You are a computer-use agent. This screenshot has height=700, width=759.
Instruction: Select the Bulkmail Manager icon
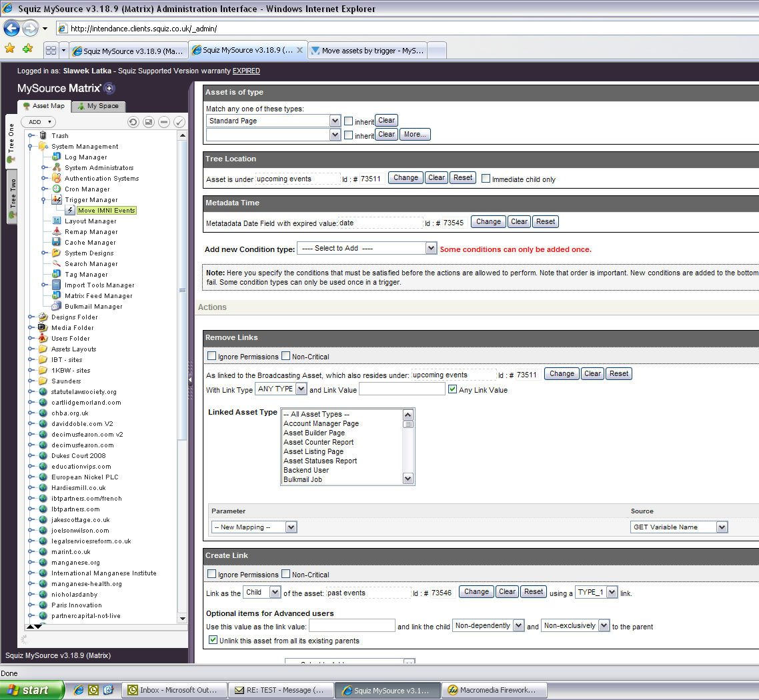57,306
